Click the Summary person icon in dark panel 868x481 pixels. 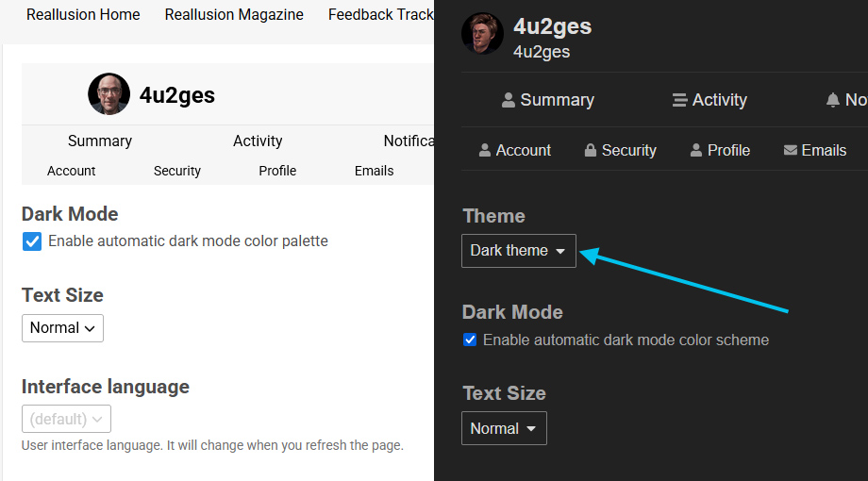coord(509,100)
